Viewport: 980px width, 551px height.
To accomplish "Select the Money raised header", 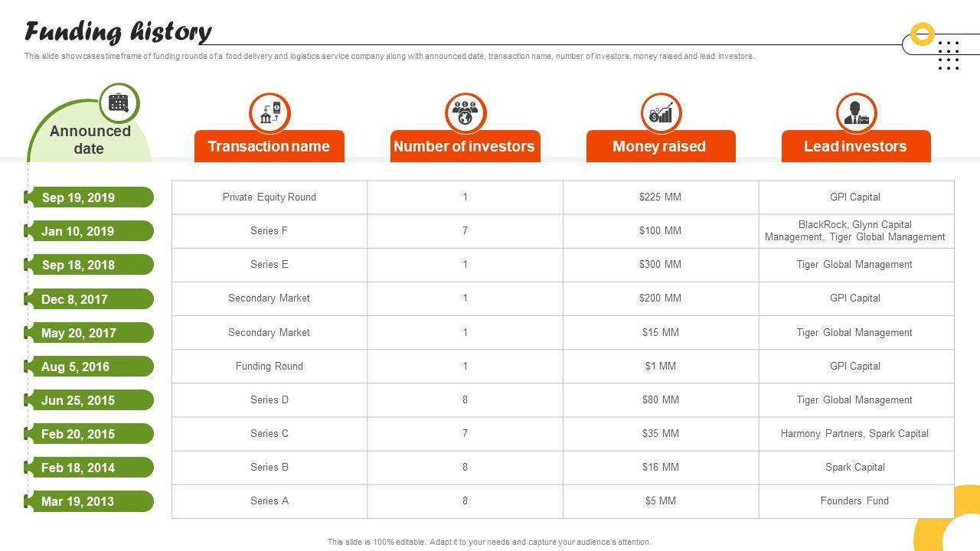I will [660, 146].
